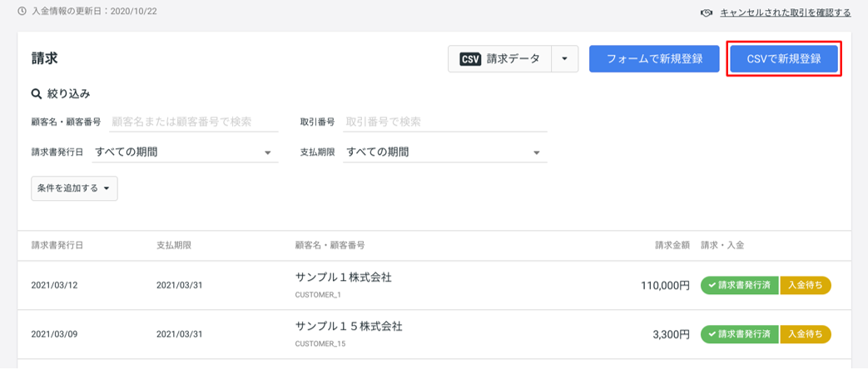Click the CSV icon on 請求データ button

pyautogui.click(x=470, y=59)
